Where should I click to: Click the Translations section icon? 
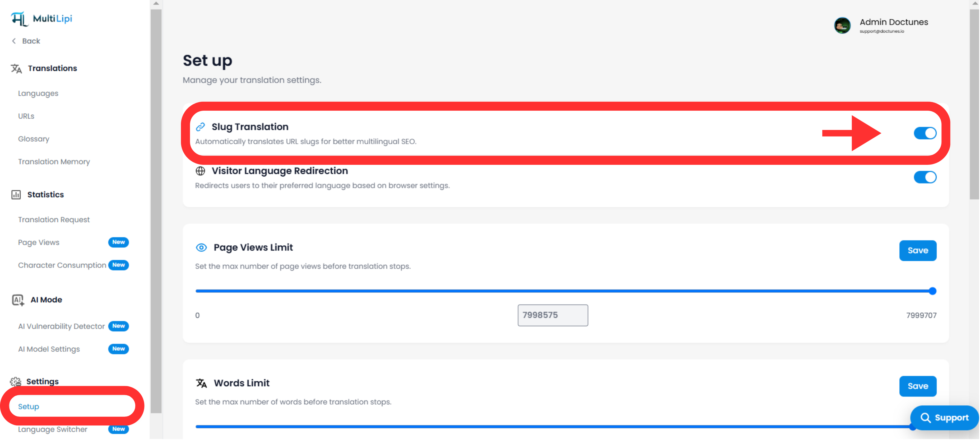[x=16, y=68]
